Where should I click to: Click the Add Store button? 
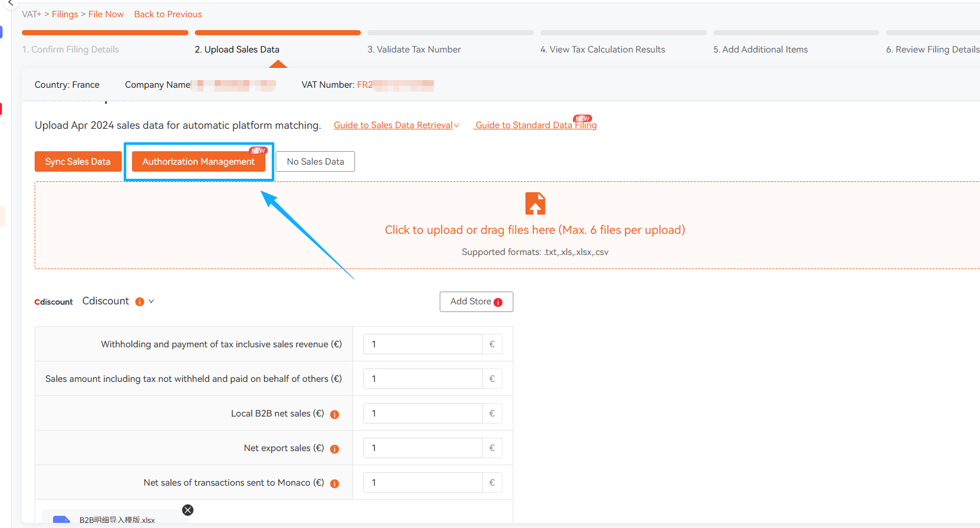point(476,302)
